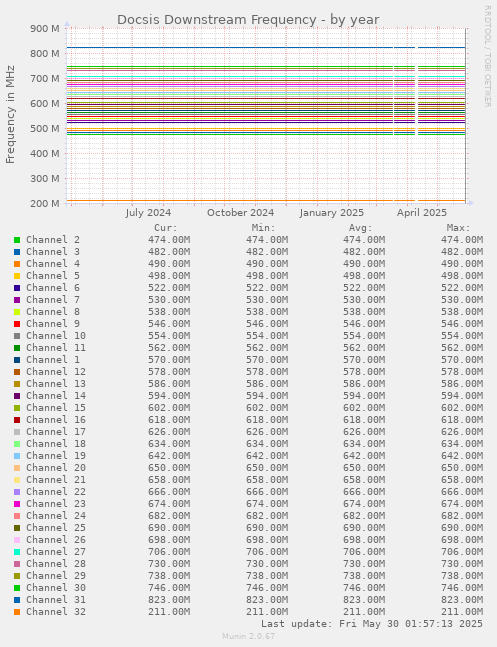Click the April 2025 x-axis label
The image size is (497, 647).
tap(422, 213)
